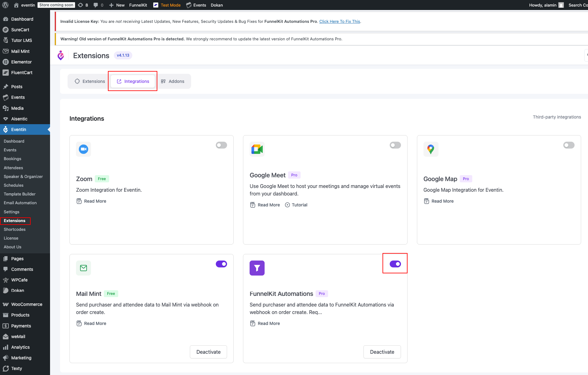Turn off the Mail Mint toggle
This screenshot has height=375, width=588.
(221, 264)
